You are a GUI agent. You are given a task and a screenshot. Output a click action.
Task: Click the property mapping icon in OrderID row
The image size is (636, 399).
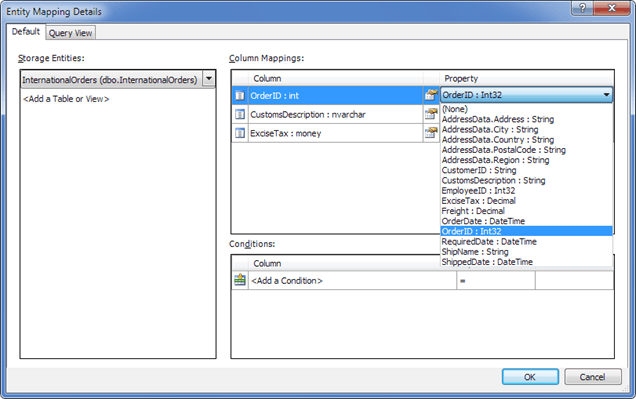[431, 95]
